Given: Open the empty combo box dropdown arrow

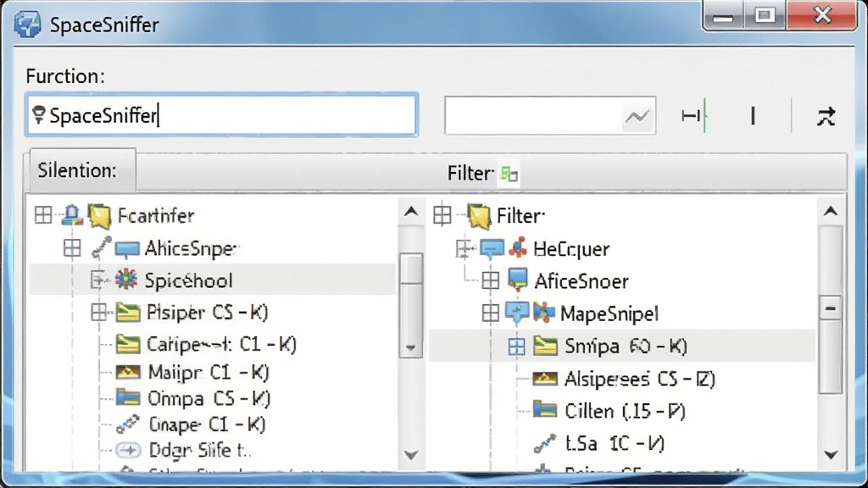Looking at the screenshot, I should pos(637,116).
